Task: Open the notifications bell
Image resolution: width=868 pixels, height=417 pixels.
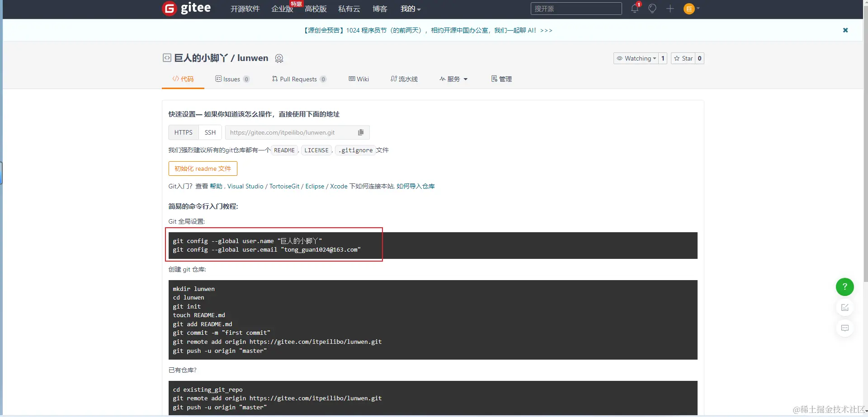Action: coord(635,9)
